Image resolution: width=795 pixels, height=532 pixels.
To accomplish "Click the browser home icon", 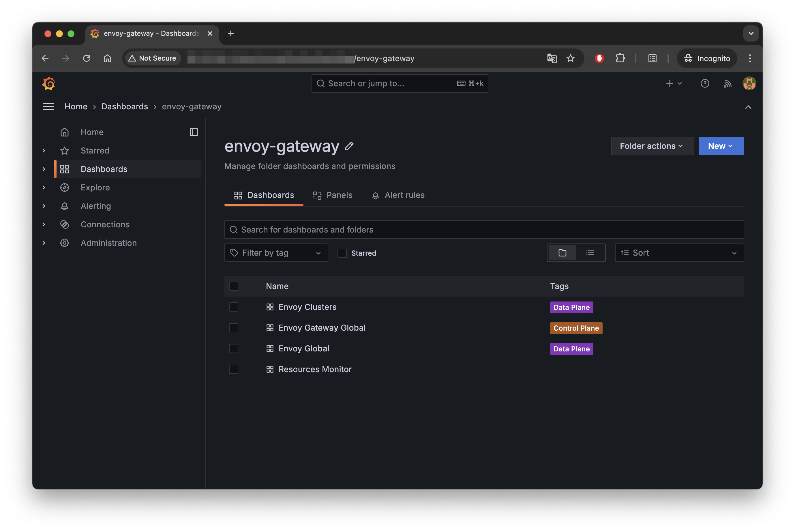I will [x=107, y=58].
